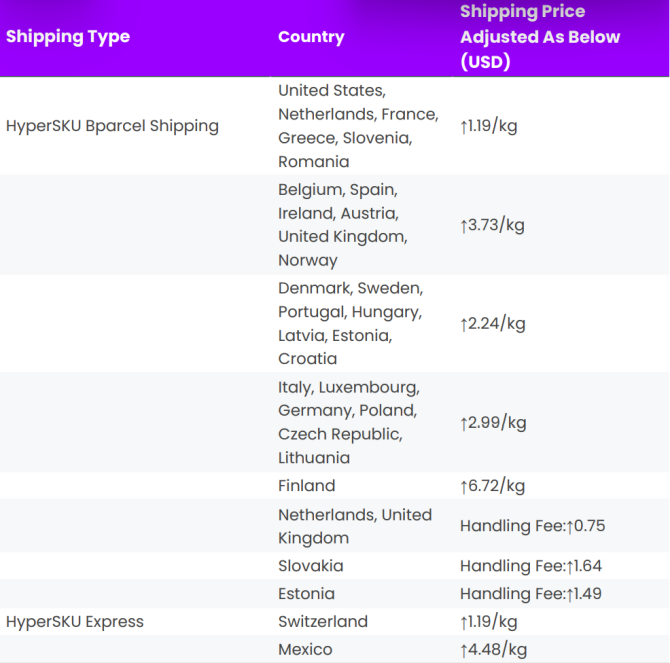
Task: Click the Handling Fee ↑1.64 cell
Action: [x=530, y=566]
